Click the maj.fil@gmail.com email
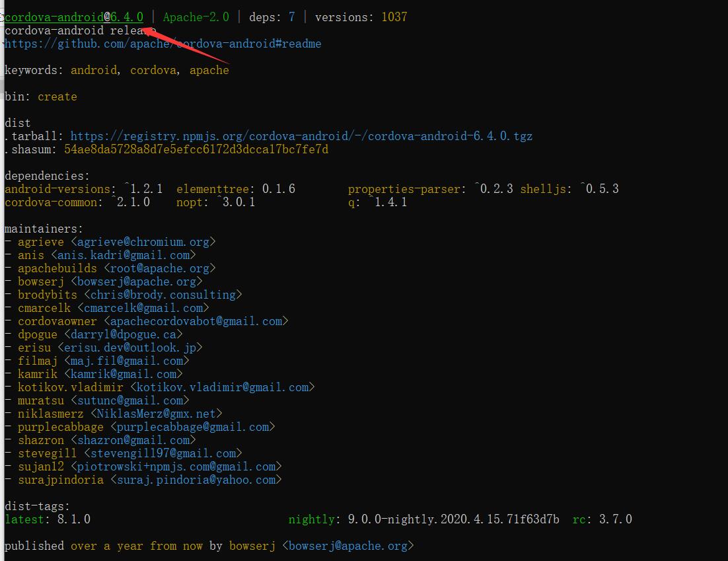 pos(127,361)
